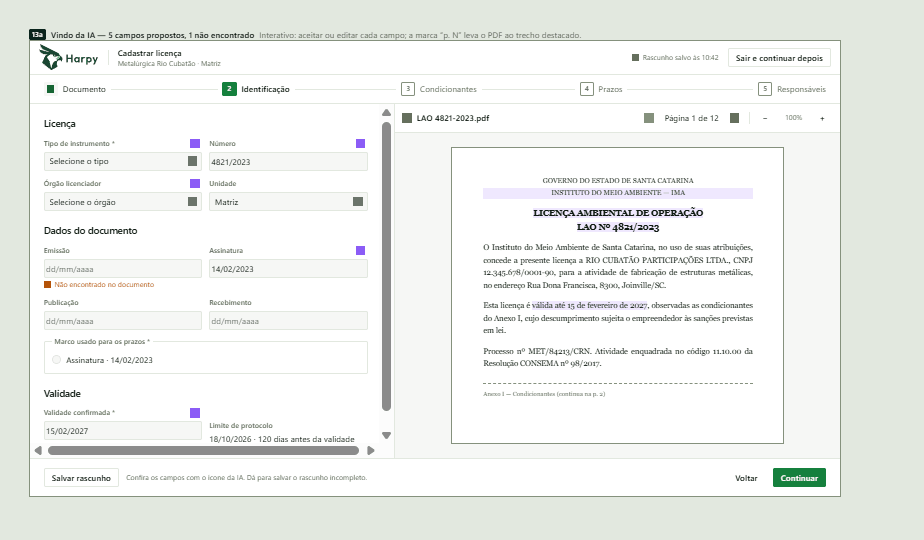Click the completed Documento step check icon

pos(51,89)
